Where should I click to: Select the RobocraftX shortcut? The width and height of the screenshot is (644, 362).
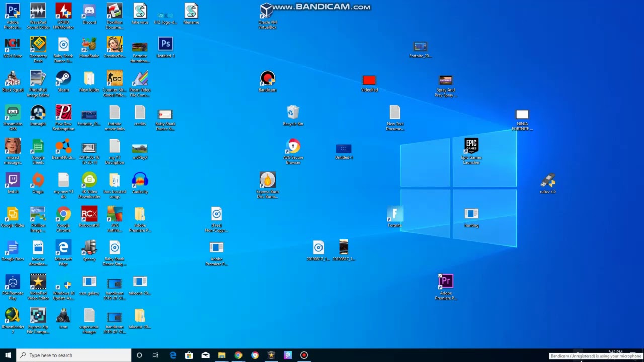point(89,217)
